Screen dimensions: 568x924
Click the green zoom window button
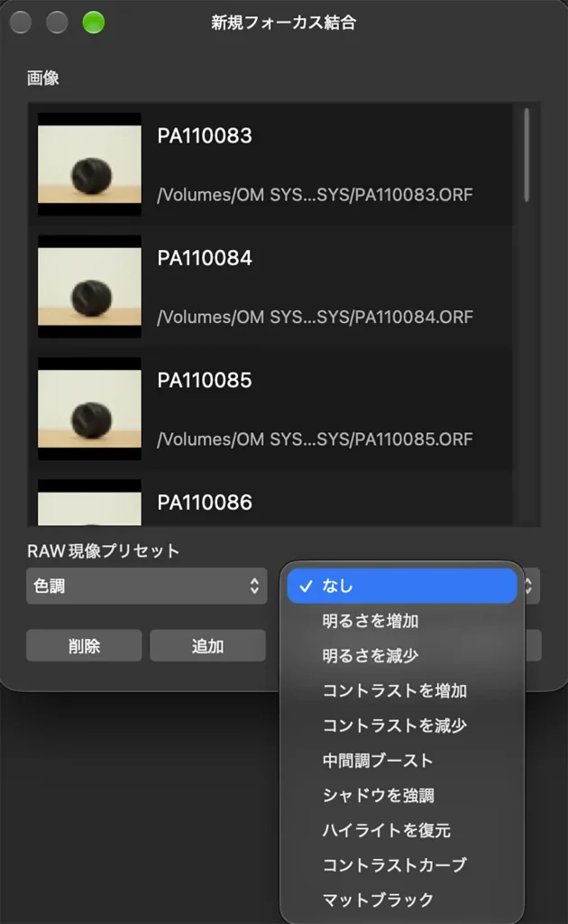[93, 23]
